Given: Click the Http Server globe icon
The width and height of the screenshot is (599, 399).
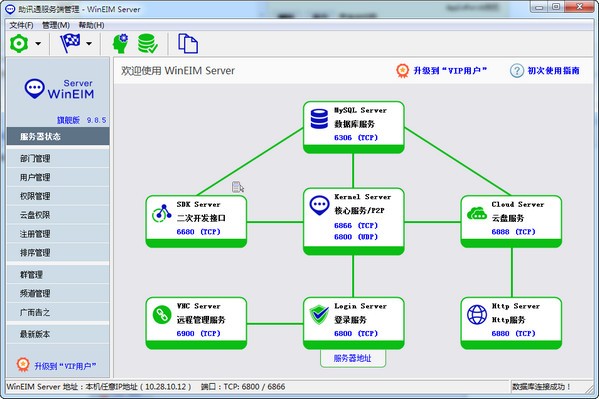Looking at the screenshot, I should tap(477, 315).
